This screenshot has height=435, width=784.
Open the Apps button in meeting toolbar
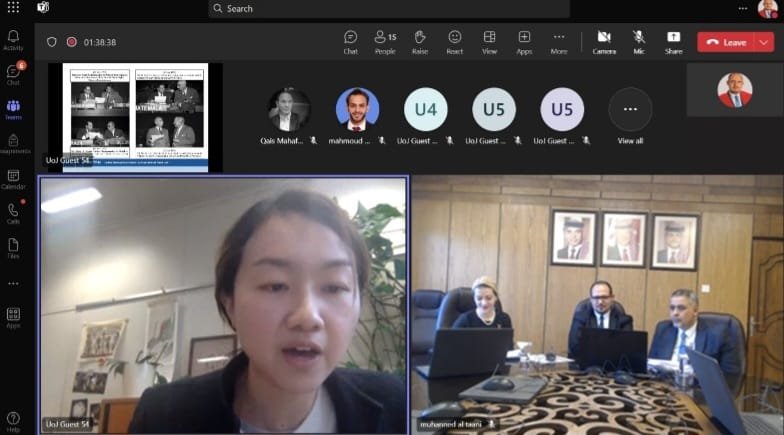coord(524,42)
